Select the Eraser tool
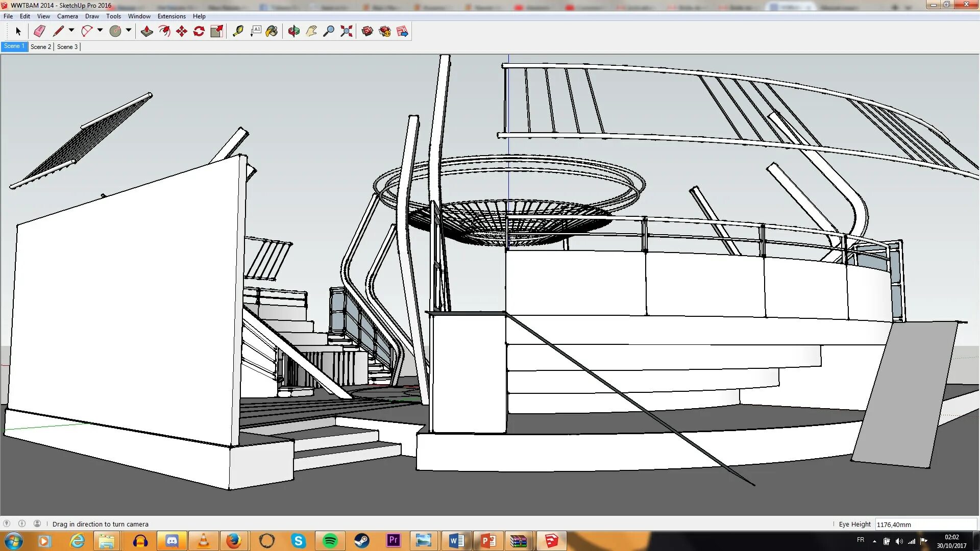Screen dimensions: 980x551 pyautogui.click(x=39, y=32)
